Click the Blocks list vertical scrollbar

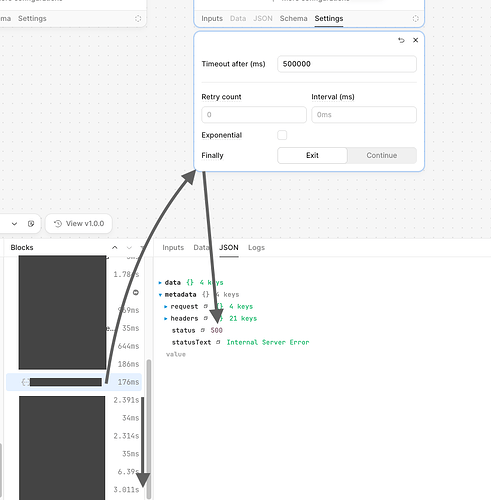click(149, 428)
